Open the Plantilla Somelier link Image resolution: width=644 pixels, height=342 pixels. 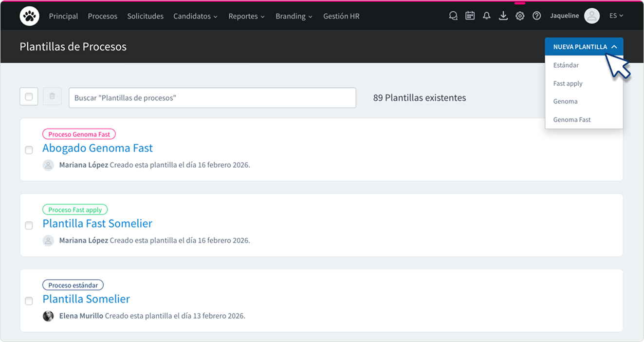tap(86, 299)
